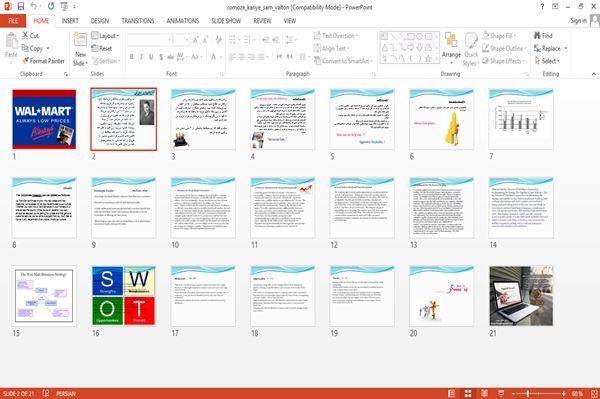Viewport: 600px width, 399px height.
Task: Open the Text Direction dropdown
Action: [336, 36]
